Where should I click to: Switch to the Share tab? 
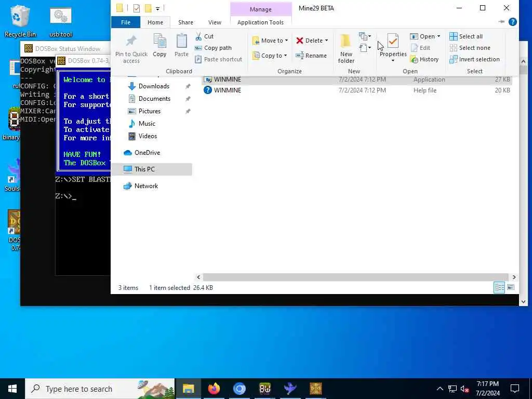[185, 22]
